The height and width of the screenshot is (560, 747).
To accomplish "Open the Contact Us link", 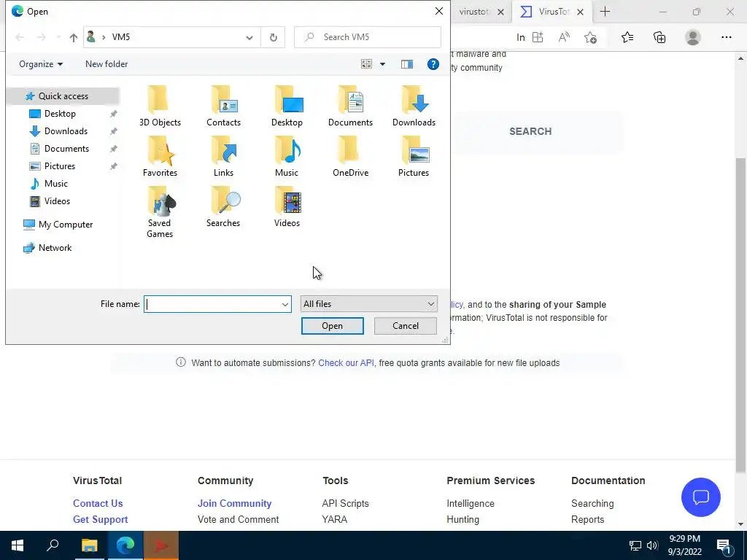I will [98, 503].
